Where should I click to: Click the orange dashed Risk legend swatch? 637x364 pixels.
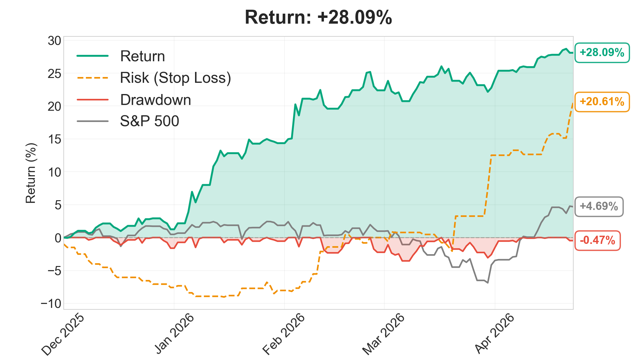[x=93, y=78]
